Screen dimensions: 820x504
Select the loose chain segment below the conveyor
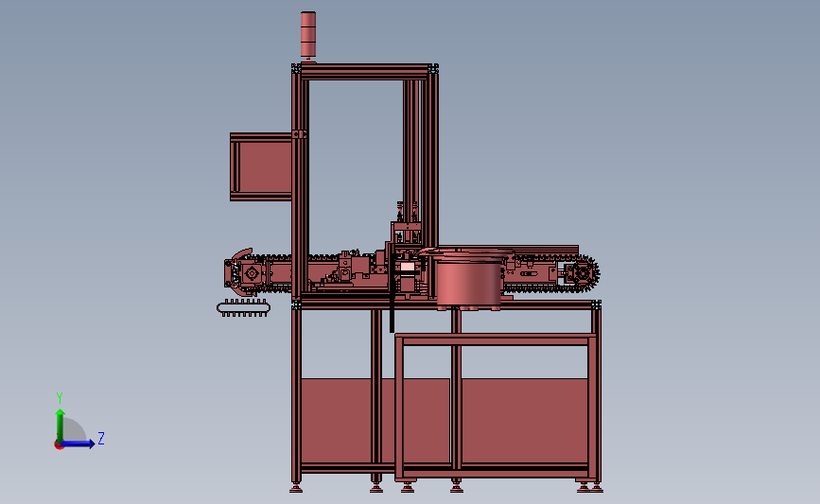coord(244,308)
